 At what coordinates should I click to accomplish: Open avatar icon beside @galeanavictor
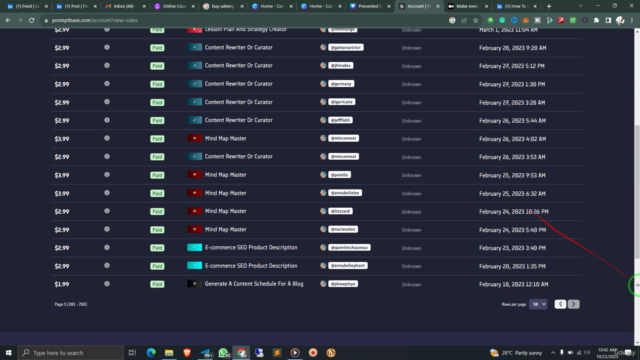click(323, 47)
